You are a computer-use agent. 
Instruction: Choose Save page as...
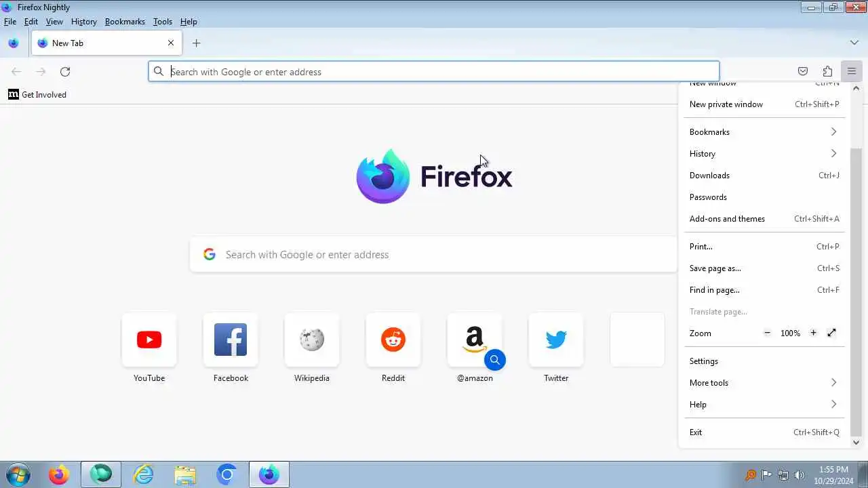click(x=764, y=268)
